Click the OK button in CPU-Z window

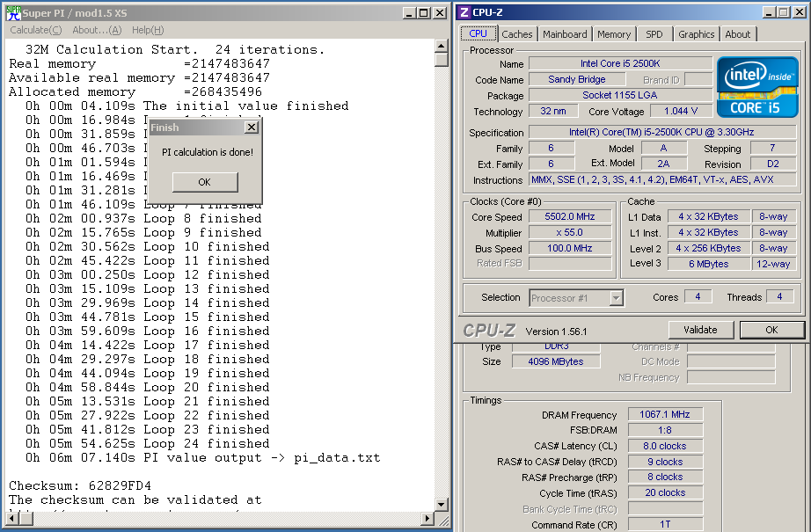(x=771, y=330)
